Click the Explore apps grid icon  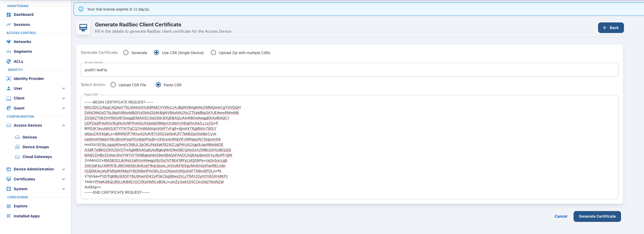point(9,206)
